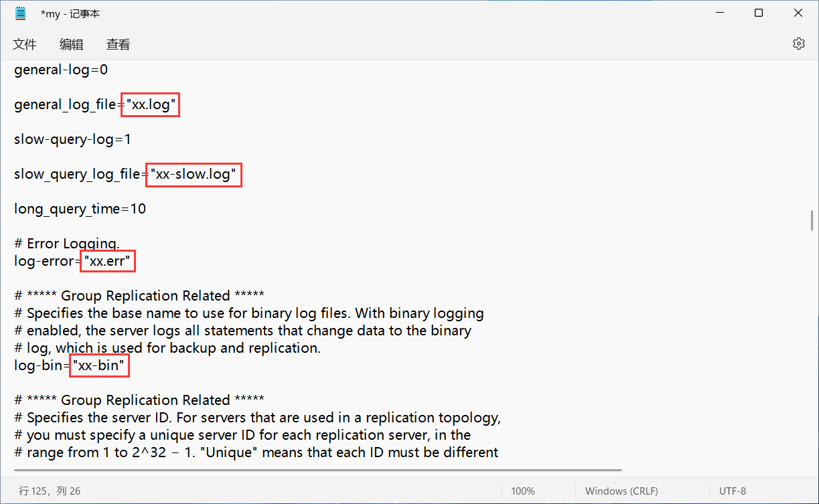Open the 查看 menu

(119, 44)
